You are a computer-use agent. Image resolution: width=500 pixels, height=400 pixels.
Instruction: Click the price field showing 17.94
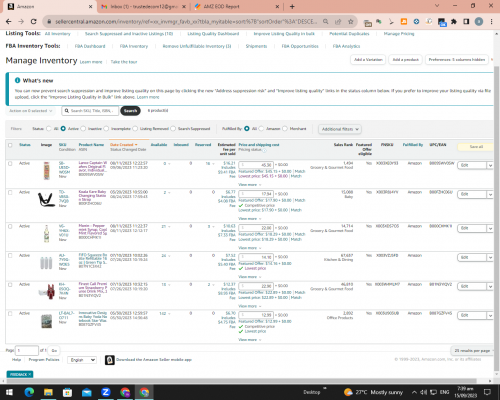pyautogui.click(x=256, y=194)
